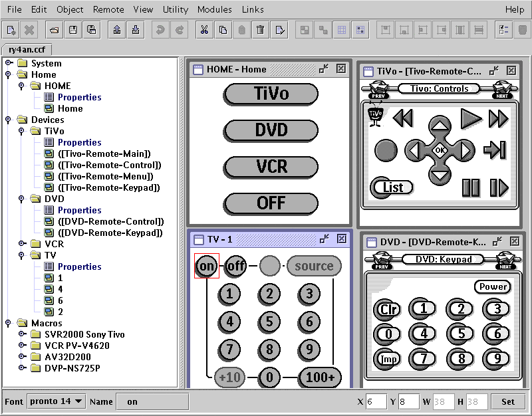
Task: Click the Undo toolbar icon
Action: 160,30
